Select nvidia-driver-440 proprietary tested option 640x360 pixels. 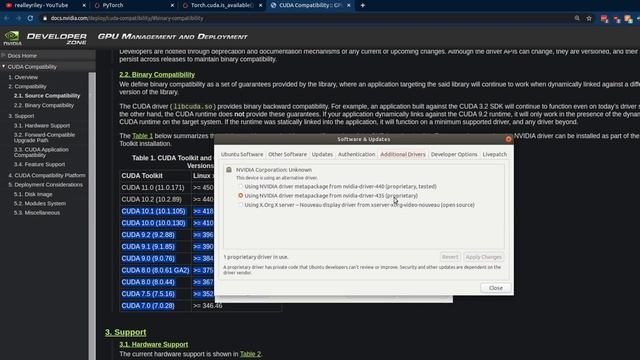click(337, 187)
